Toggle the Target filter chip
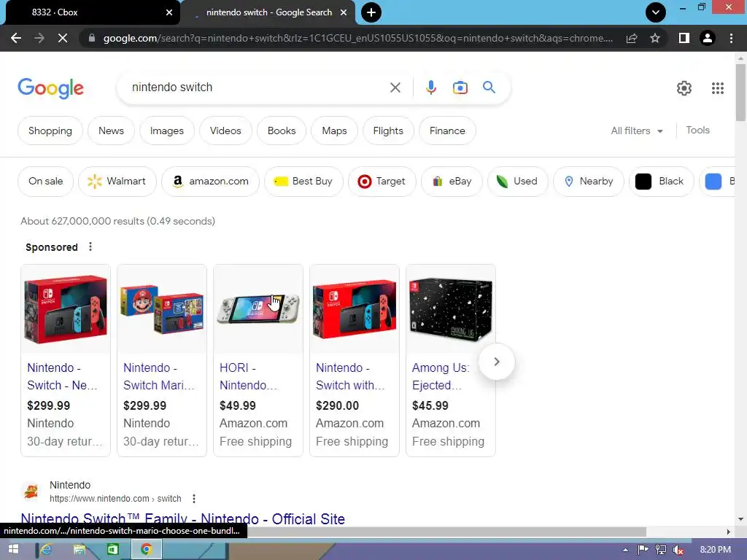 [x=382, y=181]
